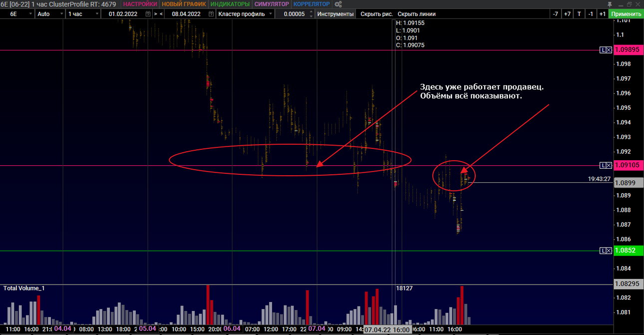The width and height of the screenshot is (644, 335).
Task: Click the +1 day button
Action: [x=603, y=14]
